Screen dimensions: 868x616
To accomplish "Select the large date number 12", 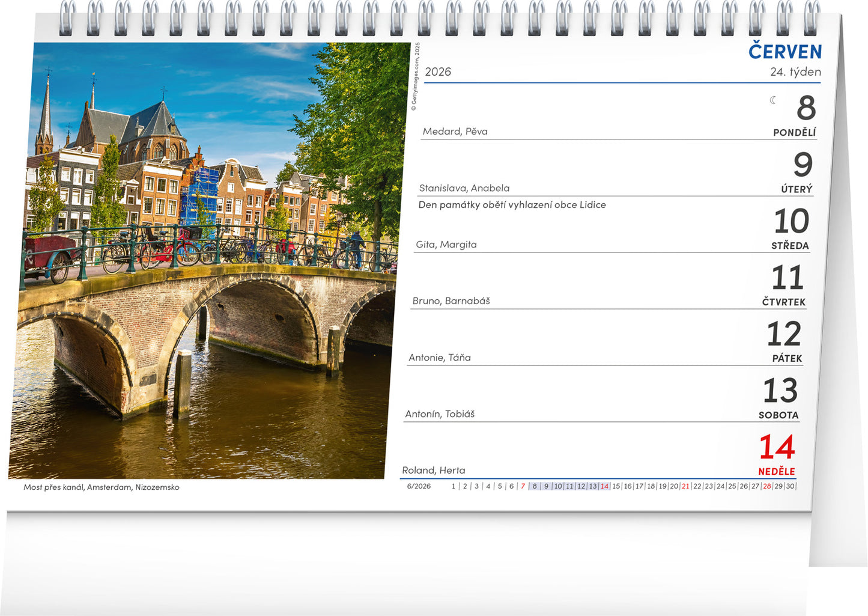I will [784, 334].
